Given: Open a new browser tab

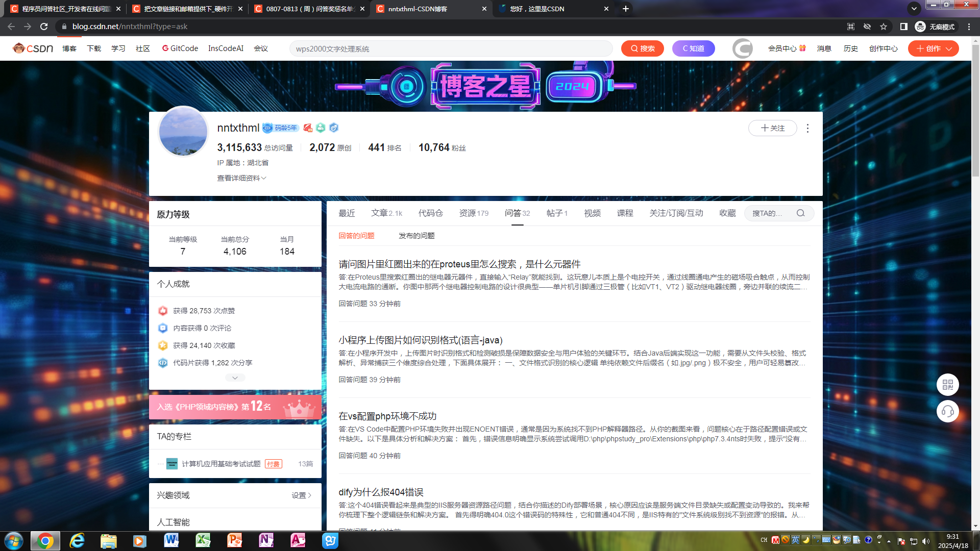Looking at the screenshot, I should click(625, 9).
